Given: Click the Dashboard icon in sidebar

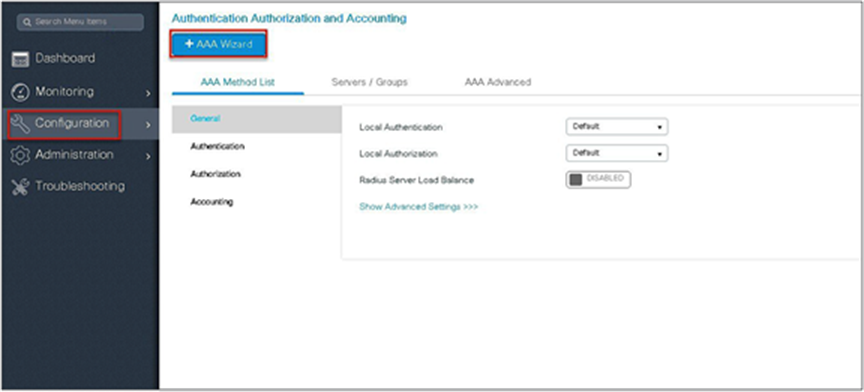Looking at the screenshot, I should [x=20, y=59].
